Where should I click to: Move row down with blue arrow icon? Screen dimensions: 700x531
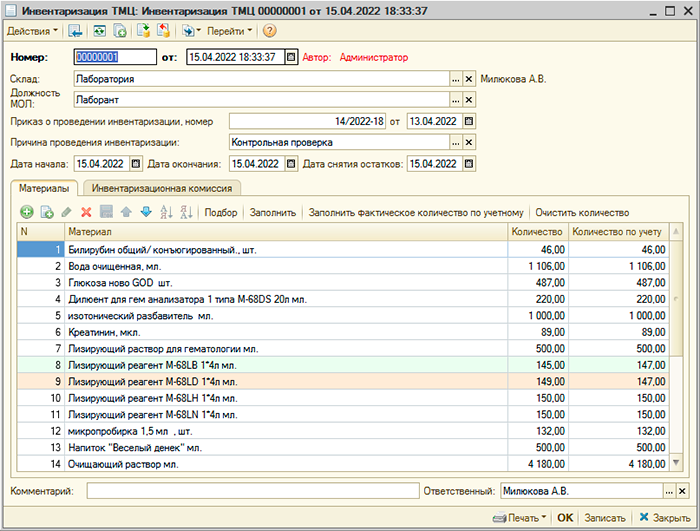[145, 212]
